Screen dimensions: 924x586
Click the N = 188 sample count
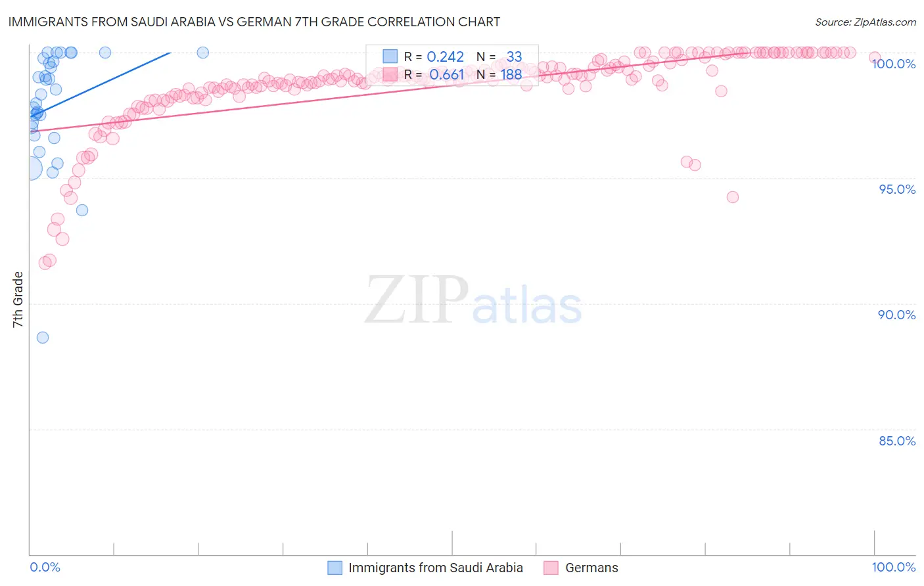point(499,74)
